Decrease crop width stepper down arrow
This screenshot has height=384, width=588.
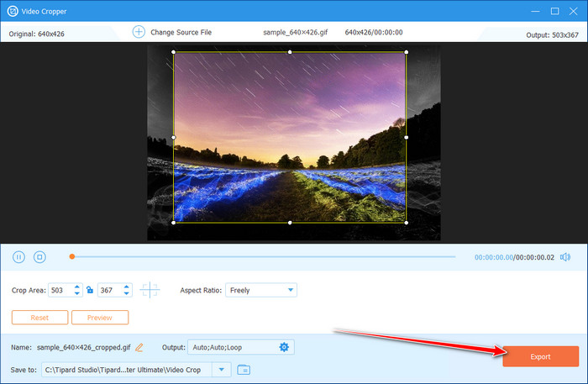77,293
